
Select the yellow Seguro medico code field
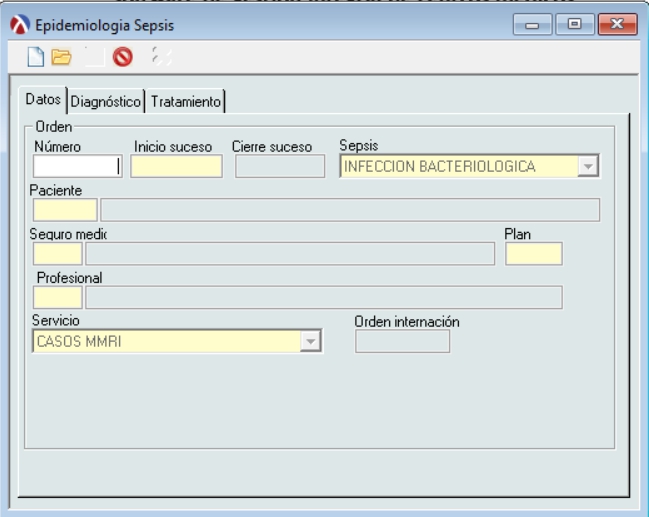pos(58,254)
